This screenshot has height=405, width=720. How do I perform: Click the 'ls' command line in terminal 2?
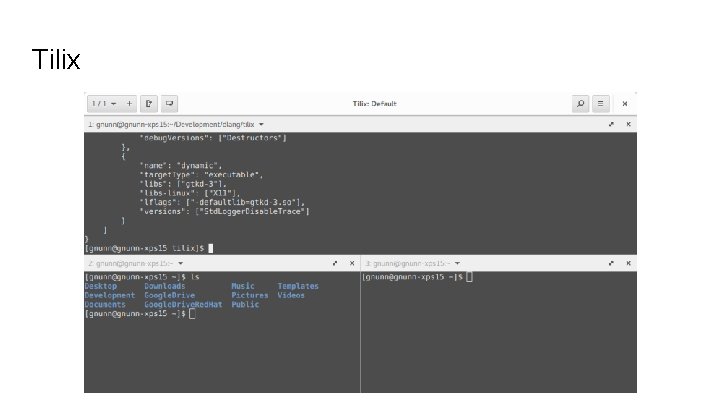pos(142,277)
